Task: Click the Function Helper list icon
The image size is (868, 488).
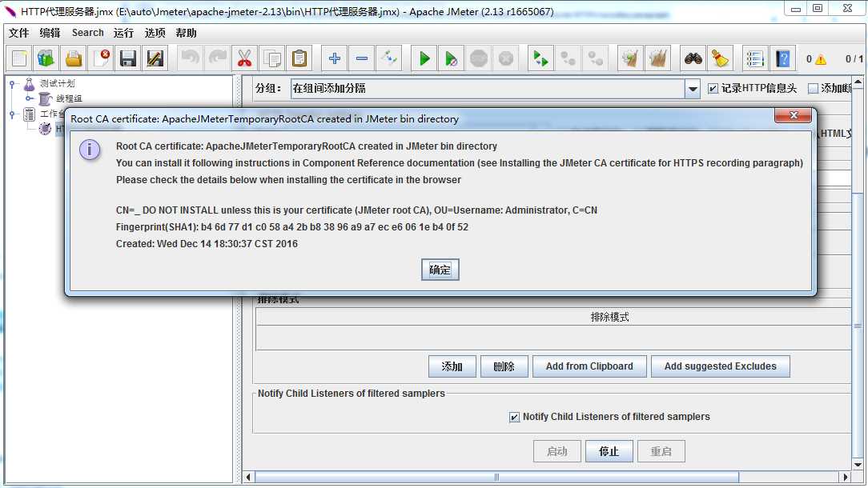Action: coord(755,58)
